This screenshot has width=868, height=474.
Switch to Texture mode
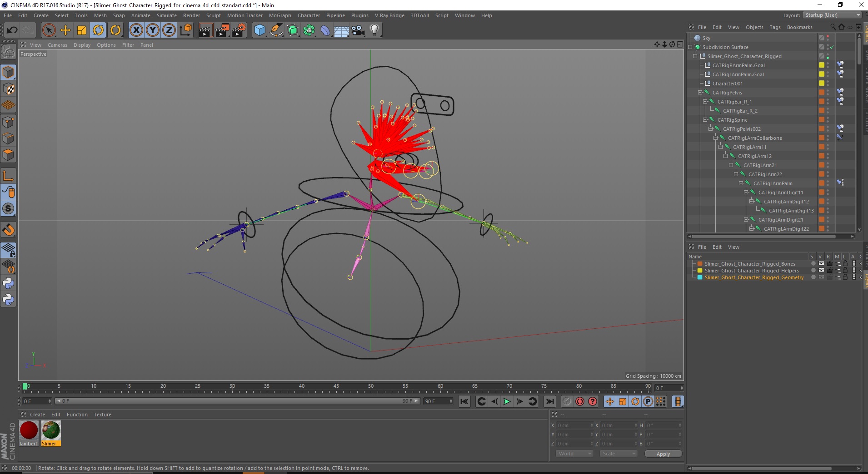pos(8,89)
